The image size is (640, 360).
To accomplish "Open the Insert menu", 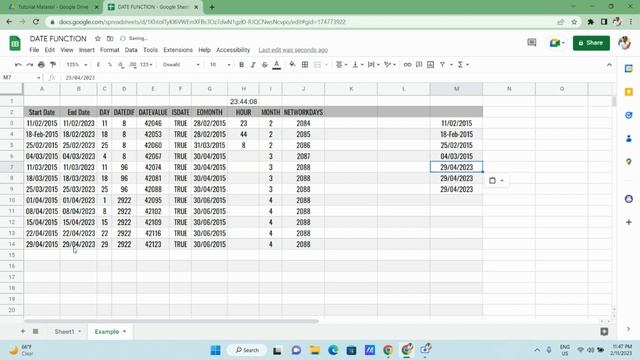I will click(x=87, y=50).
